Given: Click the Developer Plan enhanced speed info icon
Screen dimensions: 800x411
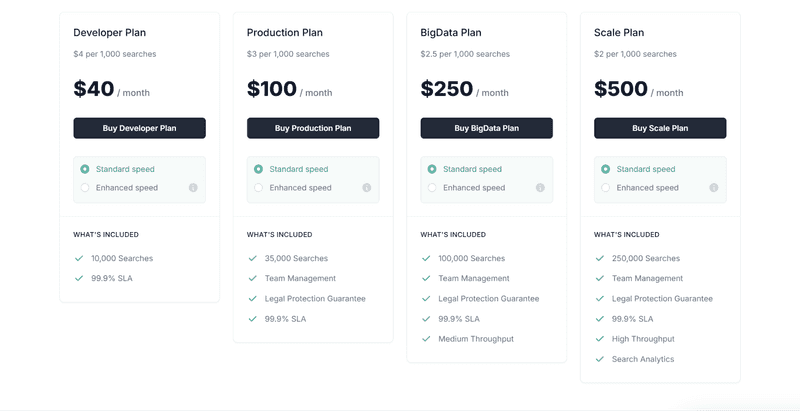Looking at the screenshot, I should 193,188.
